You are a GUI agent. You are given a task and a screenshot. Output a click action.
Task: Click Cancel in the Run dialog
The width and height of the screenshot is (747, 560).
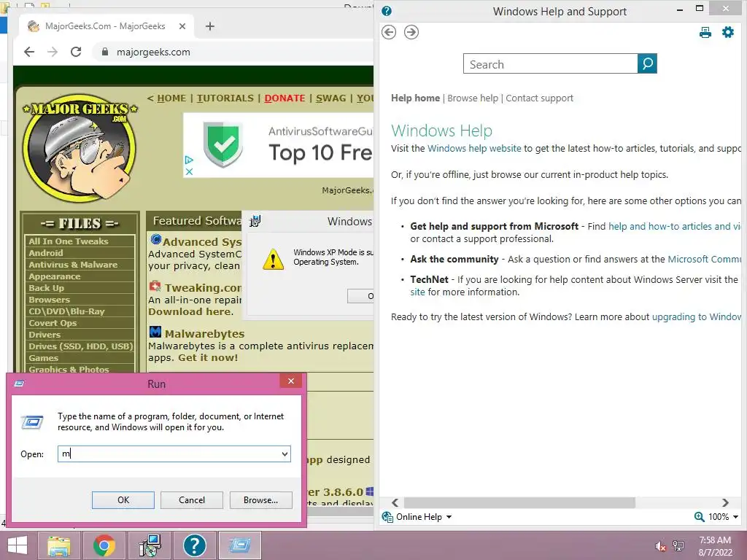click(192, 500)
